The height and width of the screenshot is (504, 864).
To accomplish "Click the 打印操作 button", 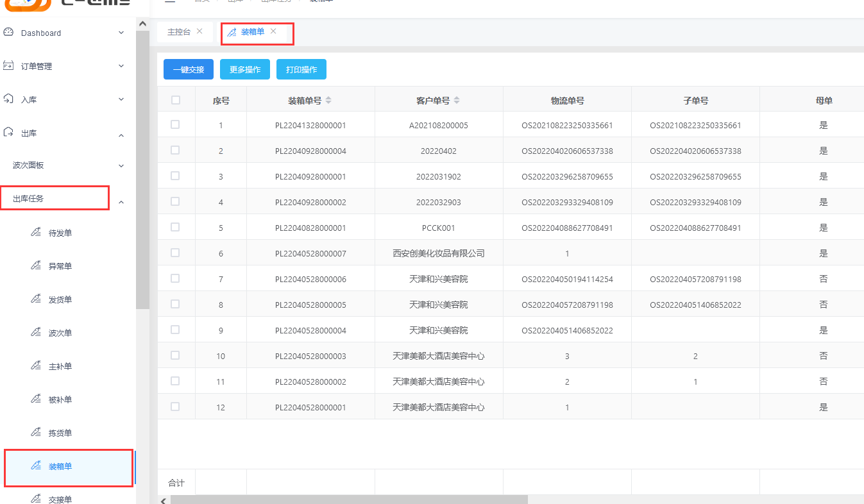I will click(301, 69).
